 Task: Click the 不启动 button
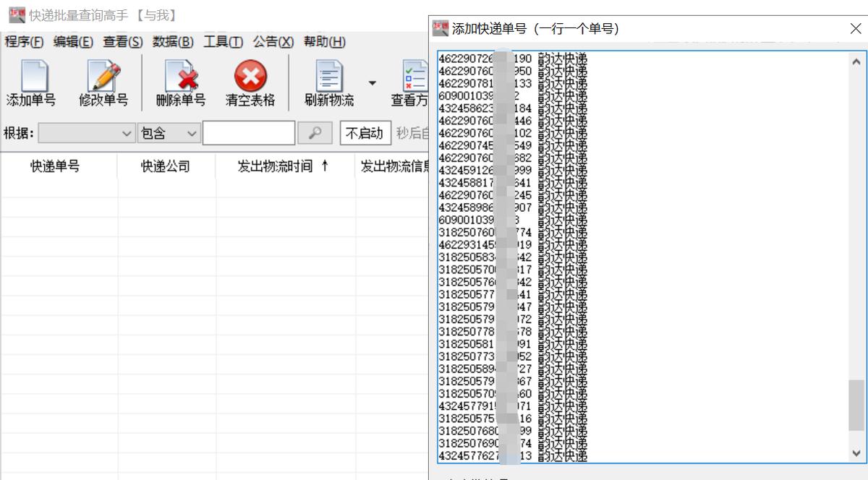[x=366, y=133]
